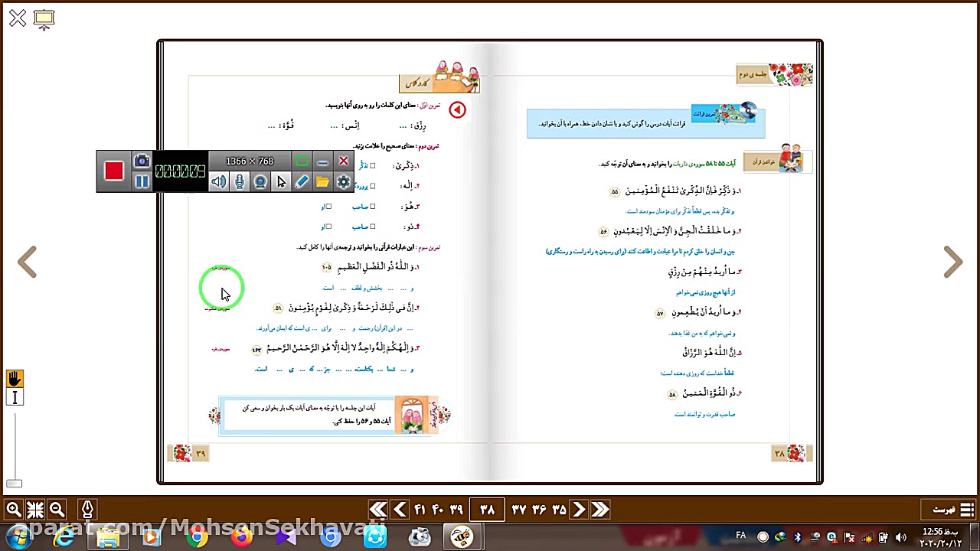980x551 pixels.
Task: Select the pen tool below the book
Action: pyautogui.click(x=87, y=509)
